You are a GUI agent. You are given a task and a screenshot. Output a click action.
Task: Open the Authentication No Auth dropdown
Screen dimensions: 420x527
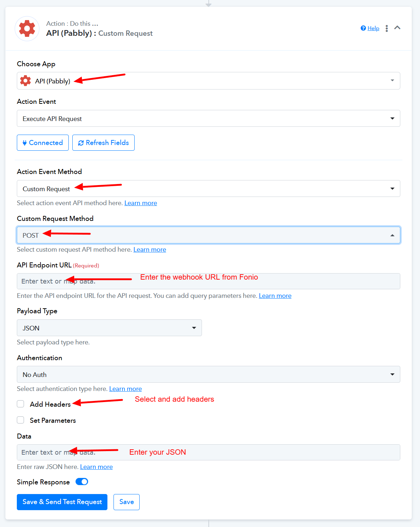[x=208, y=374]
